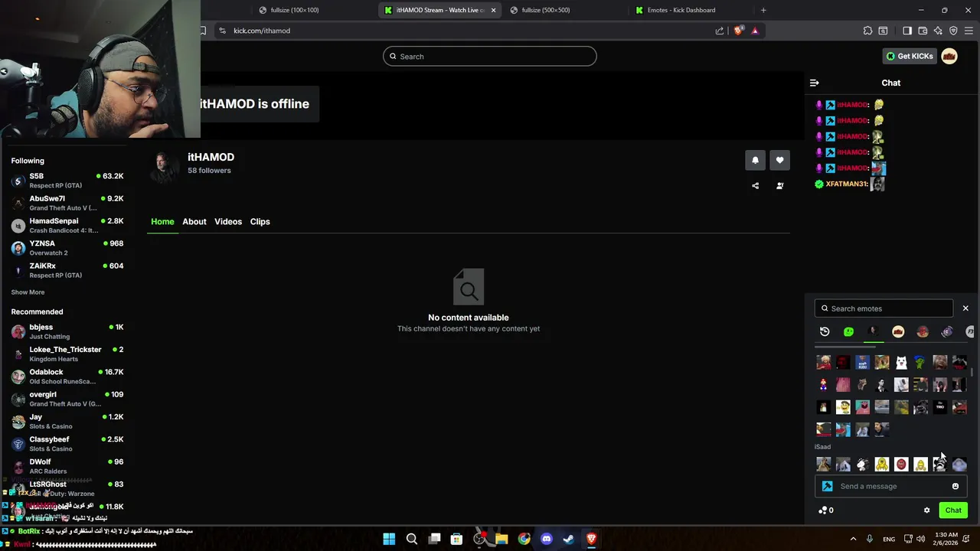Click the share icon below follow buttons
Viewport: 980px width, 551px height.
pos(755,185)
